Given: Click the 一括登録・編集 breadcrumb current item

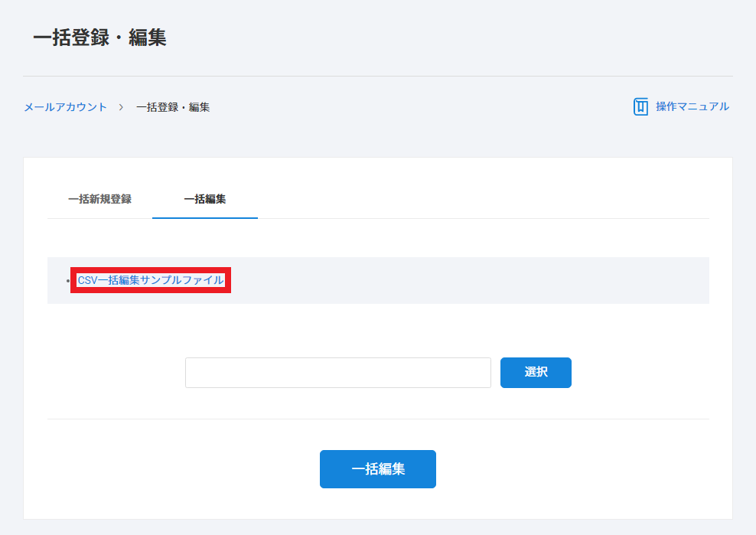Looking at the screenshot, I should click(173, 107).
